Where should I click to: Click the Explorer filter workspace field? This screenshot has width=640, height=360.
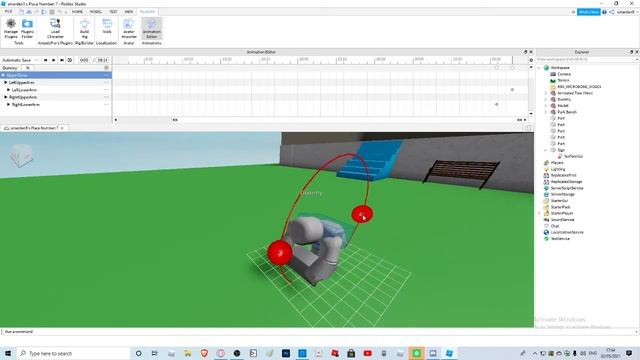586,60
